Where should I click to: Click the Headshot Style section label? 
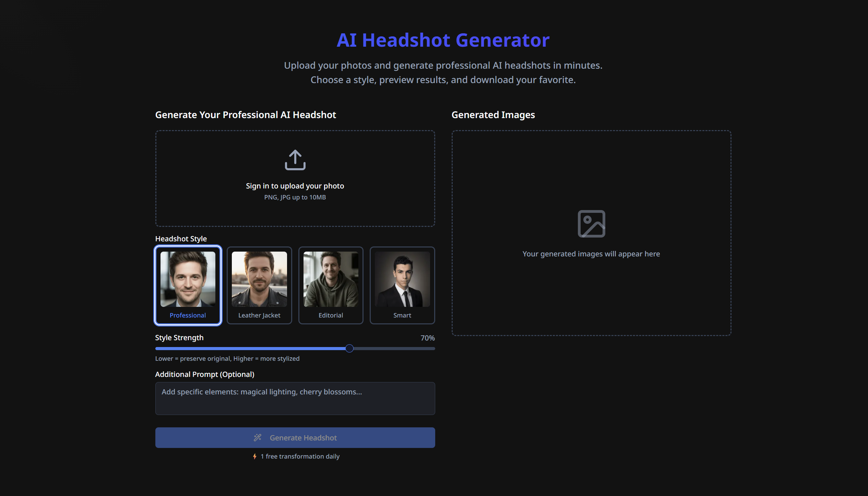pos(181,238)
